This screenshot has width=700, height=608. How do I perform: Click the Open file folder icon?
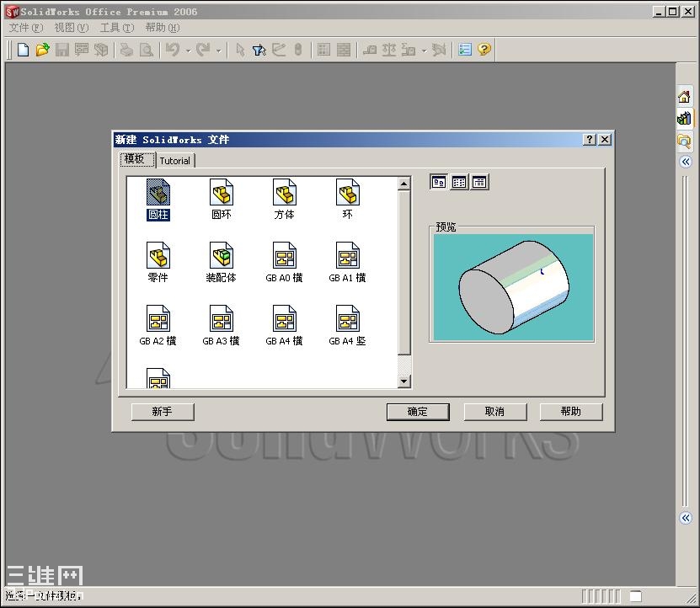click(42, 50)
